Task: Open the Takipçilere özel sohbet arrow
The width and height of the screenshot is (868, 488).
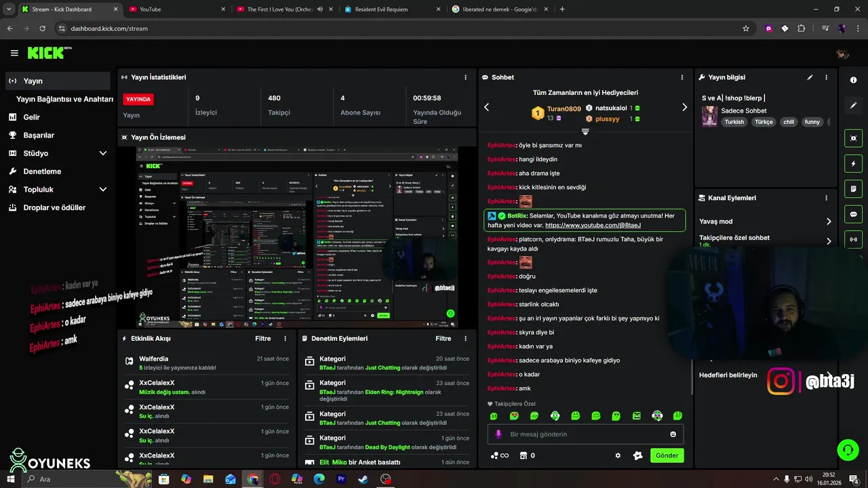Action: click(829, 241)
